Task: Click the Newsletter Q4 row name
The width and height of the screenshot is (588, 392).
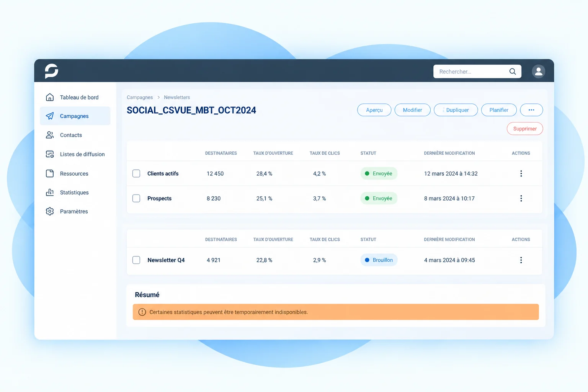Action: (x=166, y=260)
